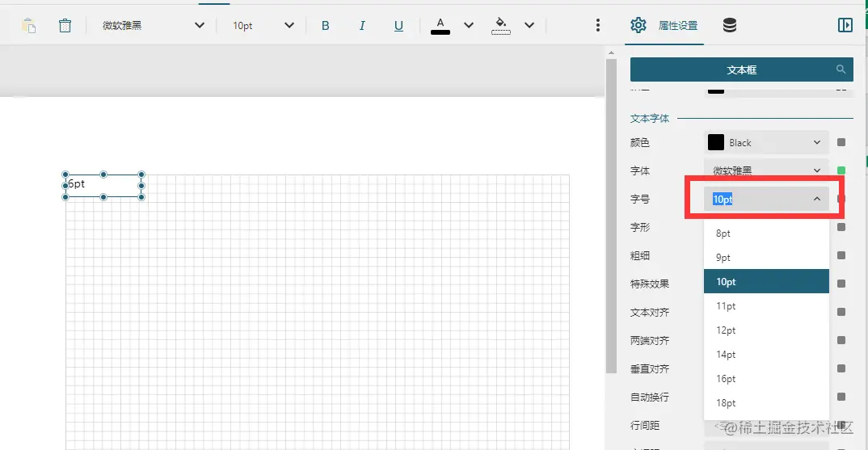Toggle the 粗细 row square marker
The width and height of the screenshot is (868, 450).
point(841,255)
